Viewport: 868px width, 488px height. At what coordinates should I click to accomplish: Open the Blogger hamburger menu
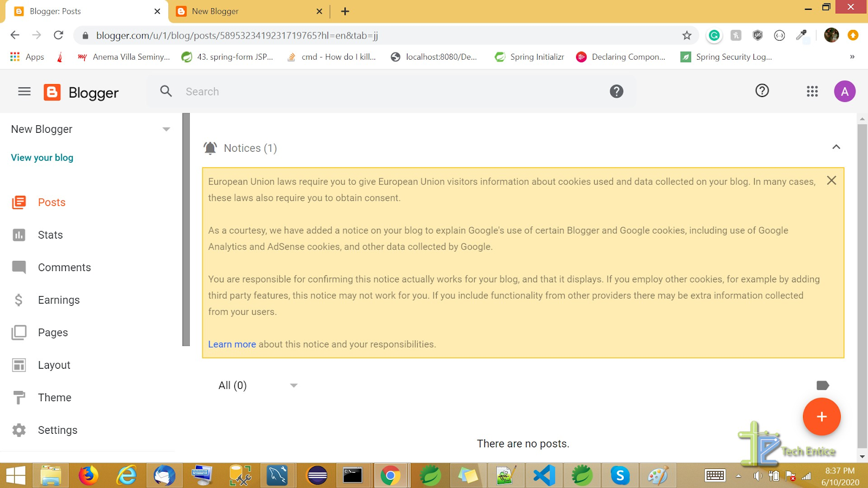click(24, 92)
